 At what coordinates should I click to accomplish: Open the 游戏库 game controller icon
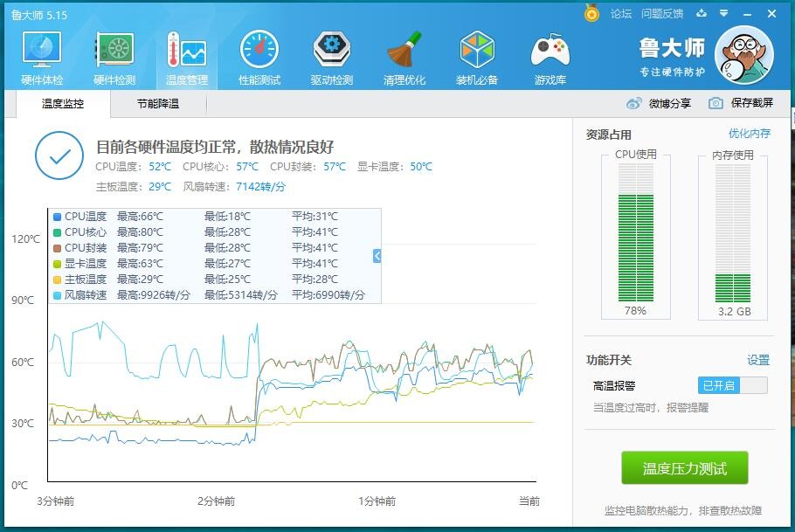coord(550,50)
